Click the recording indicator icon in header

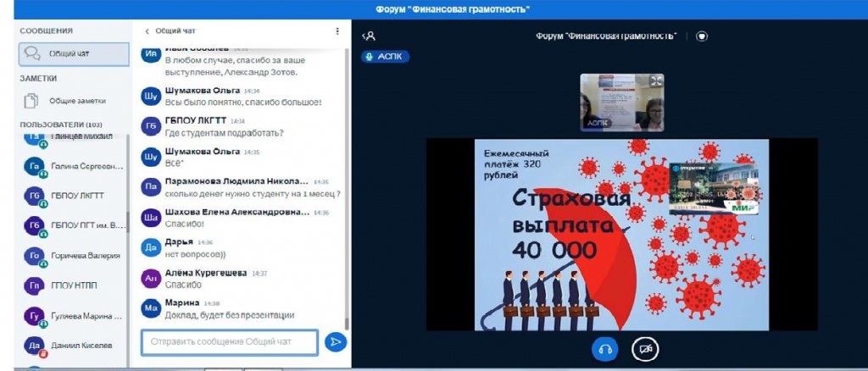tap(701, 36)
